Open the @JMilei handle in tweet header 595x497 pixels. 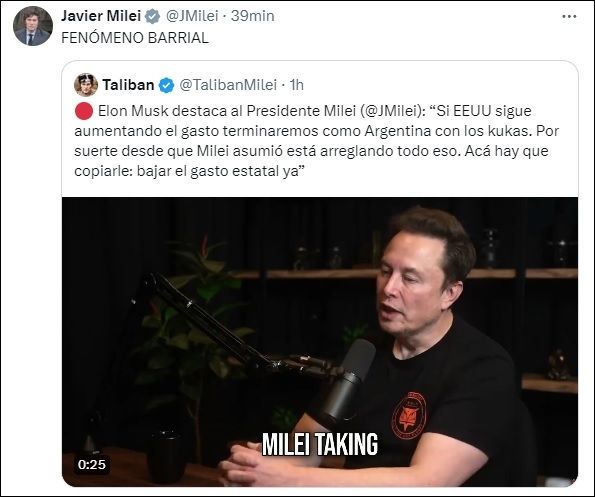click(x=193, y=16)
